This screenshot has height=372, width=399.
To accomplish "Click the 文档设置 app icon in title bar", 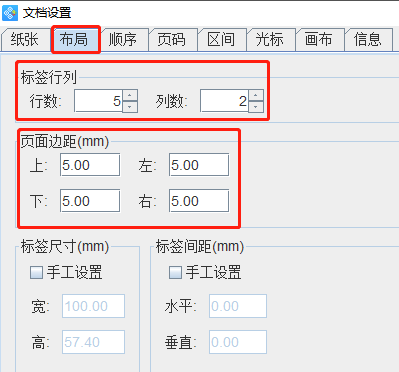I will coord(10,13).
